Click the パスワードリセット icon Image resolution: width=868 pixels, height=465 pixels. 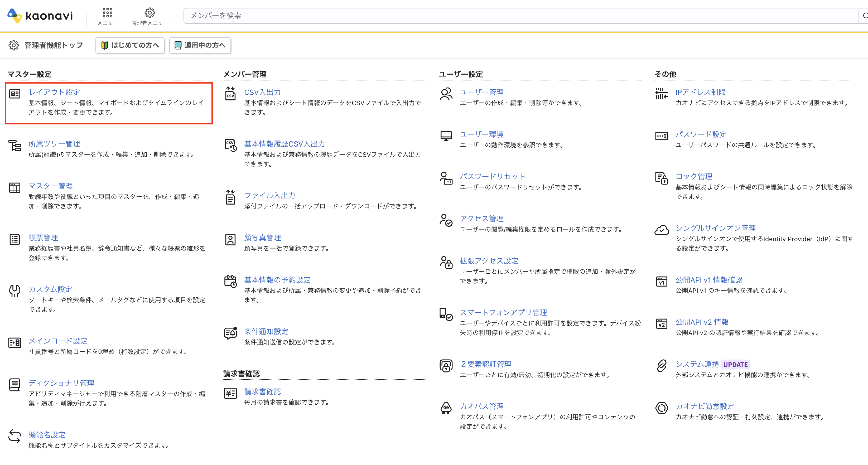click(446, 178)
